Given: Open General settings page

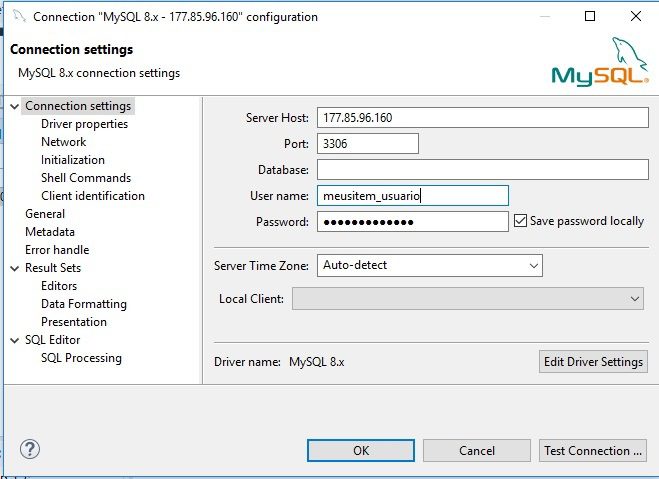Looking at the screenshot, I should (45, 214).
